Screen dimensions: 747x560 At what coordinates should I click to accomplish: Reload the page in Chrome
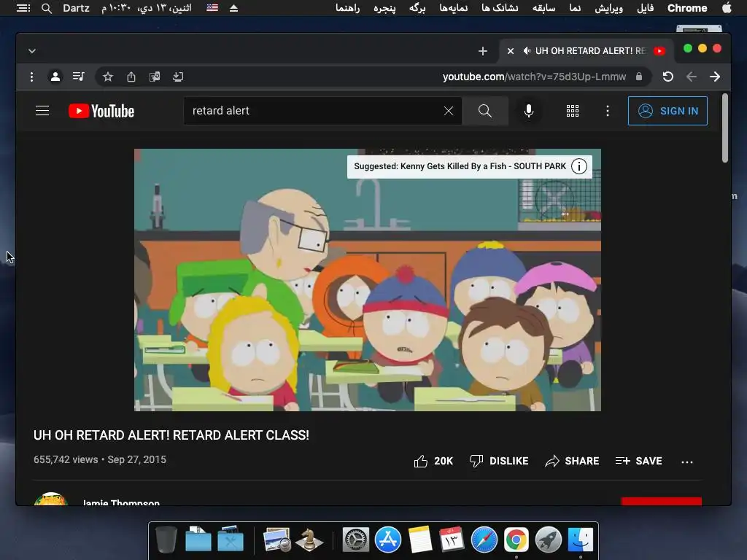point(668,77)
